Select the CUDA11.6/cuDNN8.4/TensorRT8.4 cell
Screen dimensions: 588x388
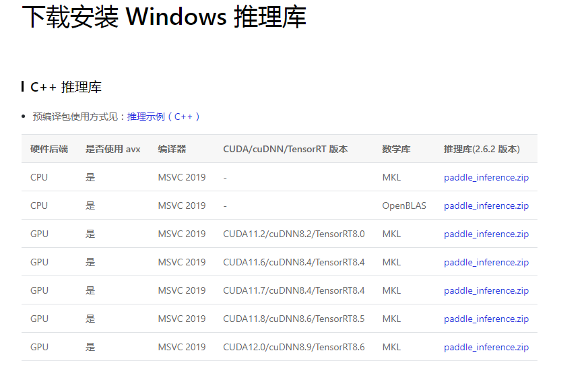click(294, 263)
